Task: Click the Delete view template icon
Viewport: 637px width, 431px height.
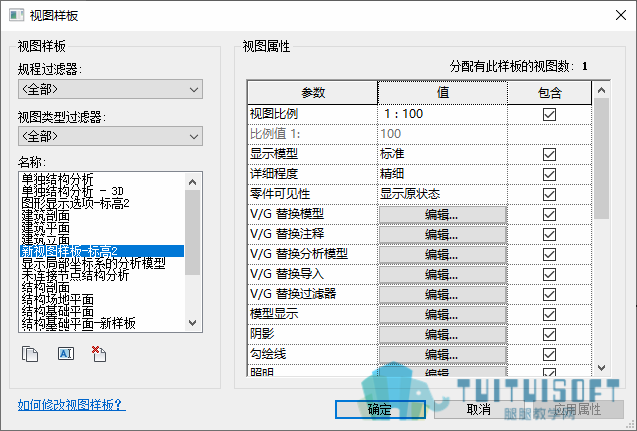Action: tap(99, 354)
